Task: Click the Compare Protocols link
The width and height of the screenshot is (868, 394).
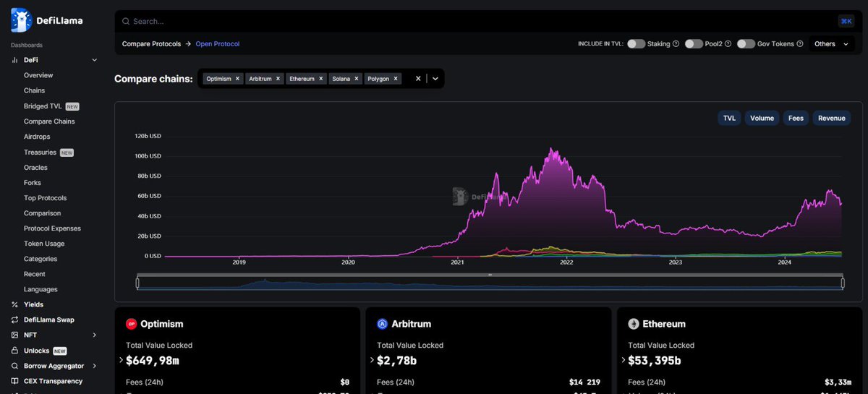Action: [x=151, y=44]
